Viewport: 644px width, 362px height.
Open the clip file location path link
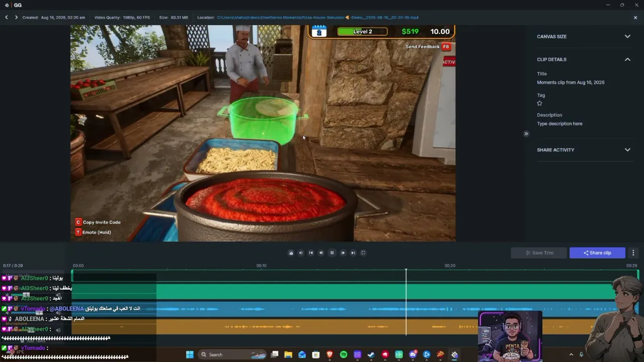tap(318, 18)
